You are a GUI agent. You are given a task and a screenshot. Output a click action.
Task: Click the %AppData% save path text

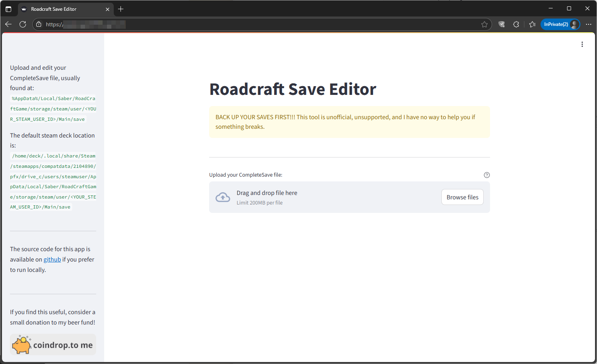click(53, 109)
